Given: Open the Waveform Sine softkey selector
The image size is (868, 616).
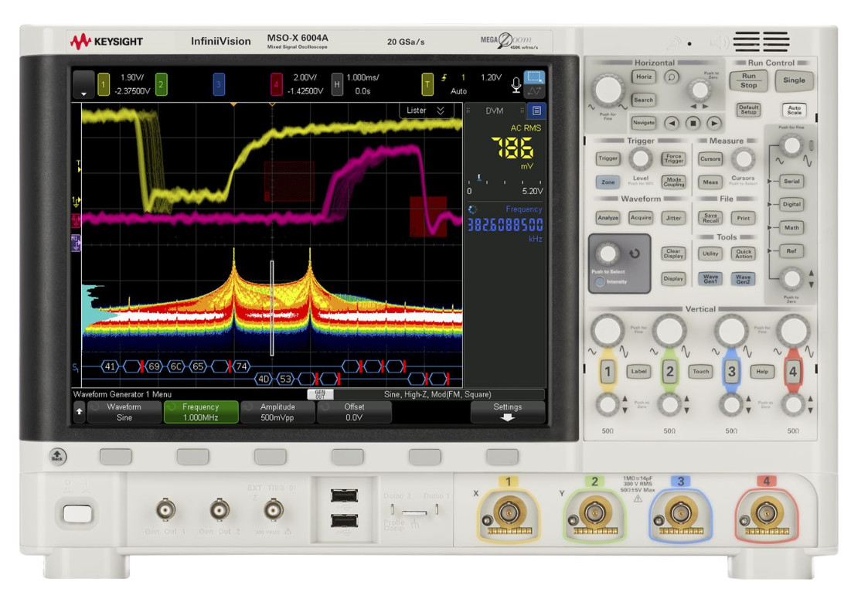Looking at the screenshot, I should [x=124, y=412].
